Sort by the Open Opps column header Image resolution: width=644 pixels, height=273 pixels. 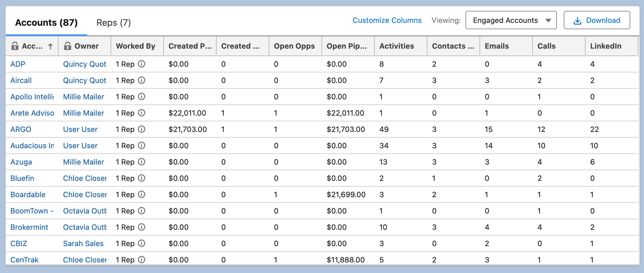[x=294, y=46]
